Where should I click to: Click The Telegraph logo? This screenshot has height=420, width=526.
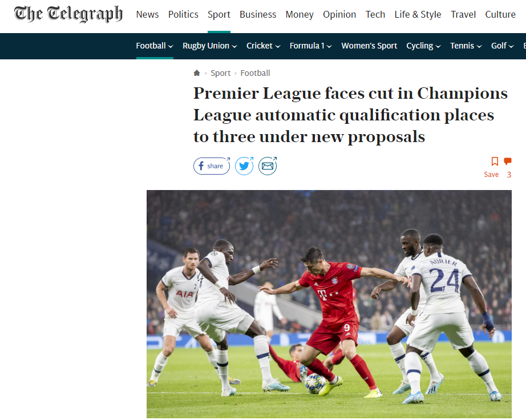pos(68,14)
